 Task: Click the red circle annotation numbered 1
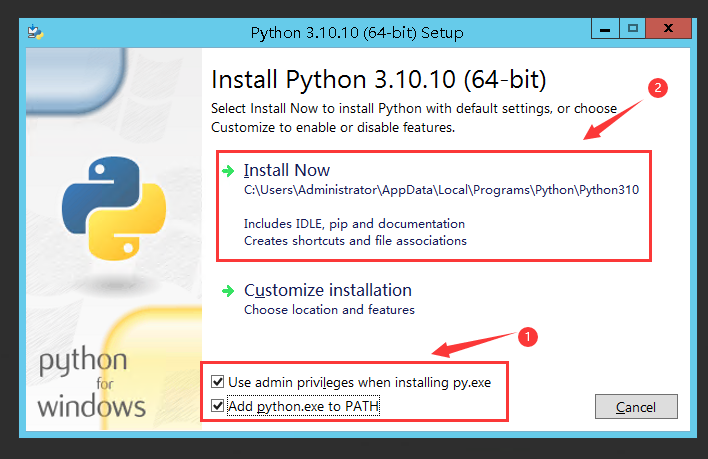click(x=530, y=338)
